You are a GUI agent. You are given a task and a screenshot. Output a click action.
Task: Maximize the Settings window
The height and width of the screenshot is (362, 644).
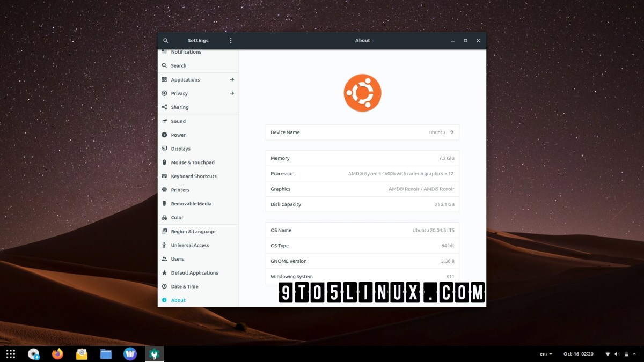[465, 41]
